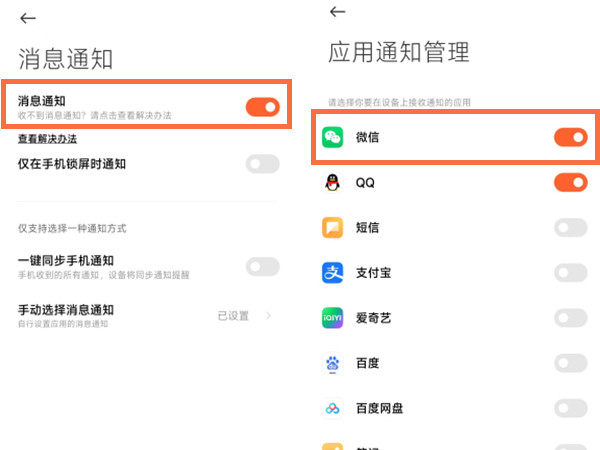
Task: Enable 短信 notification switch
Action: [x=570, y=228]
